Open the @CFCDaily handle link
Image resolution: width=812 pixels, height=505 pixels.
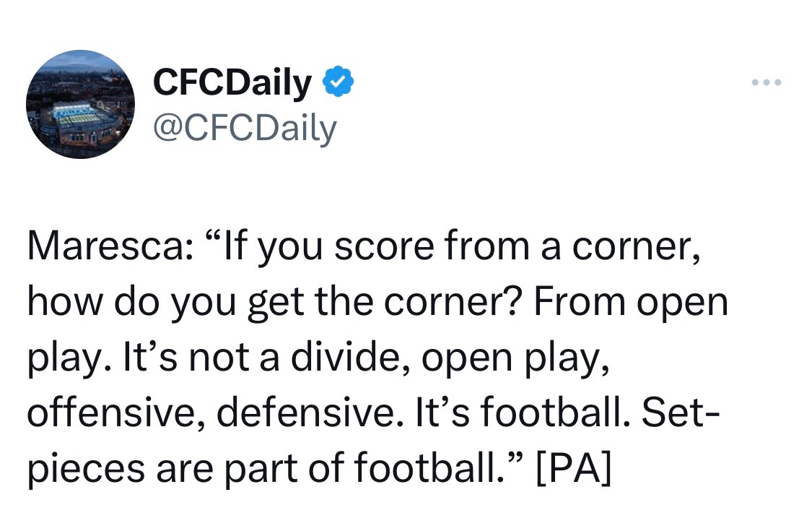click(x=245, y=128)
